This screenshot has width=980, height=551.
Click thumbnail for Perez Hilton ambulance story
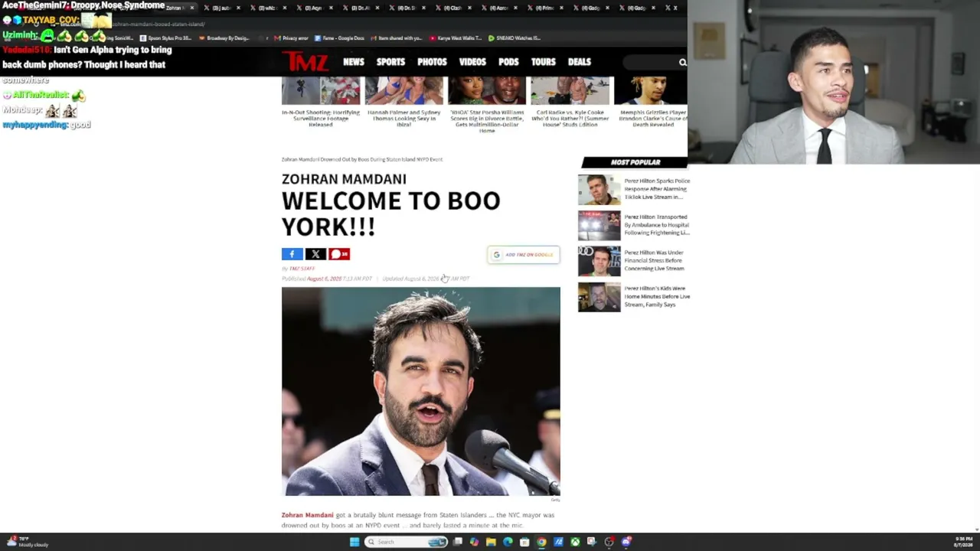[599, 226]
